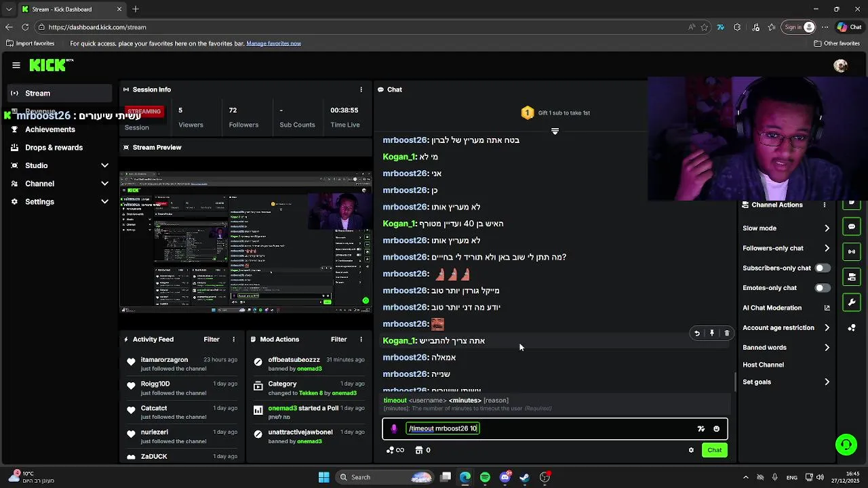Open Mod Actions options menu
This screenshot has width=868, height=488.
click(x=361, y=340)
